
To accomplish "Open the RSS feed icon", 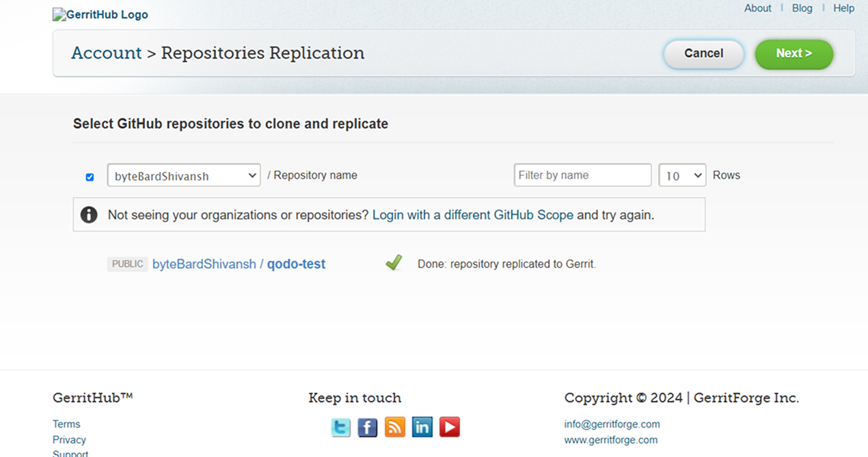I will pyautogui.click(x=395, y=428).
